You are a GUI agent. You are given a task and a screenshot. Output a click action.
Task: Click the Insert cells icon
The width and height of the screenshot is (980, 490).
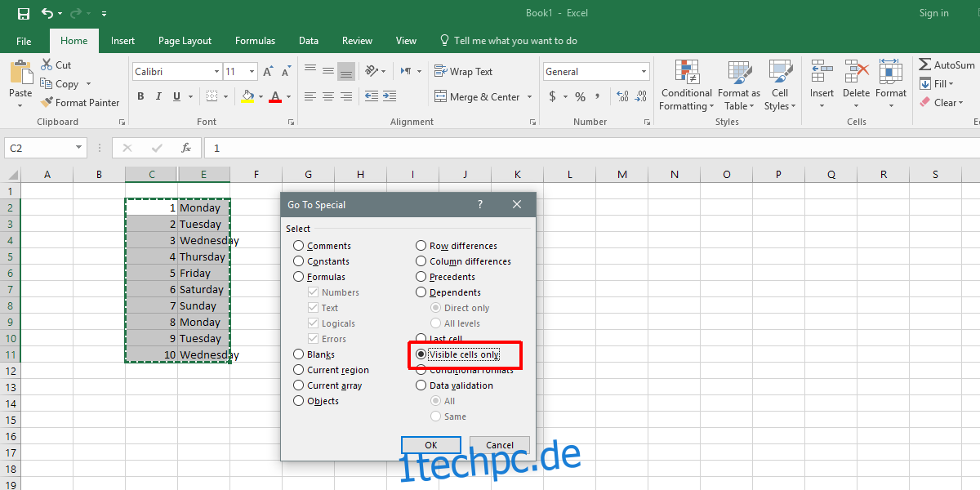[x=822, y=72]
